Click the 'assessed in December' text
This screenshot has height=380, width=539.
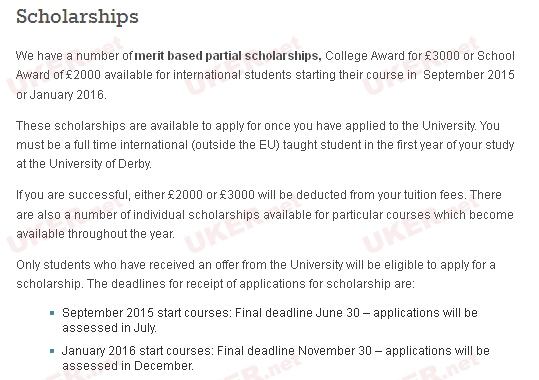tap(128, 366)
